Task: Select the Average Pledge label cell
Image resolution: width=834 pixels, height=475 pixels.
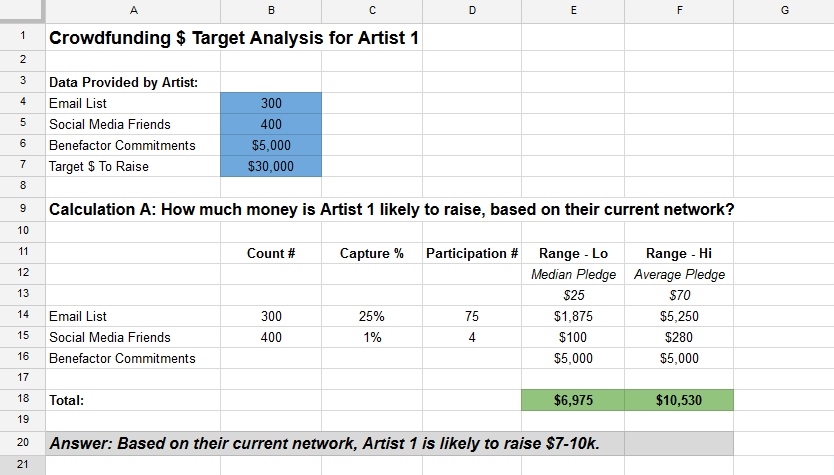Action: click(678, 274)
